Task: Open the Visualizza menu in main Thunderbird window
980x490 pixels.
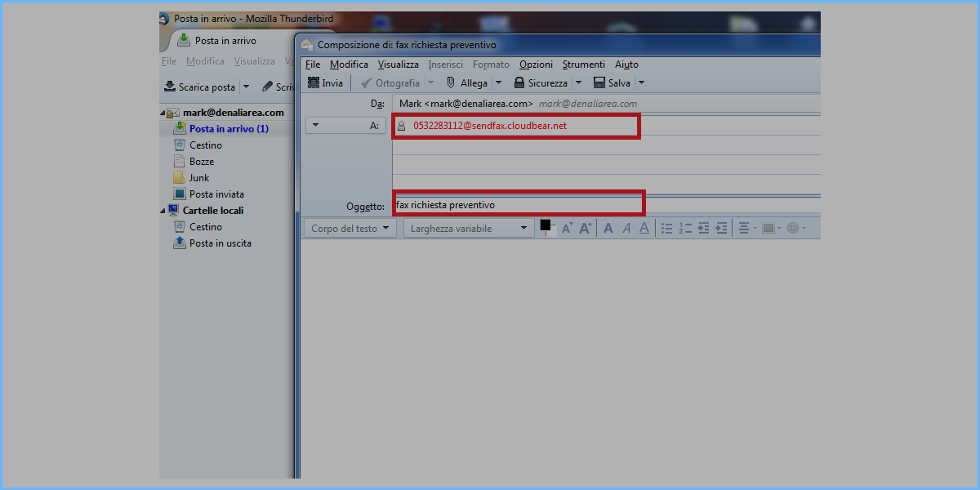Action: [255, 61]
